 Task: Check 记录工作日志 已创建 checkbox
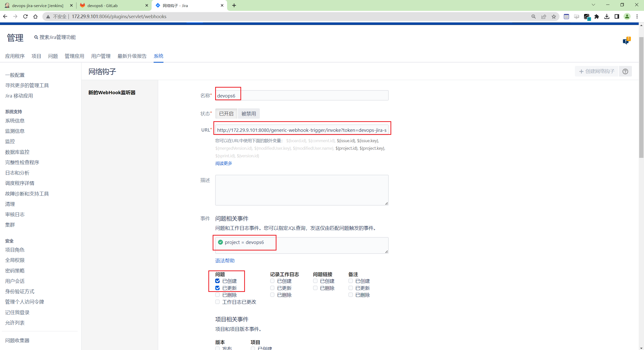[x=272, y=281]
